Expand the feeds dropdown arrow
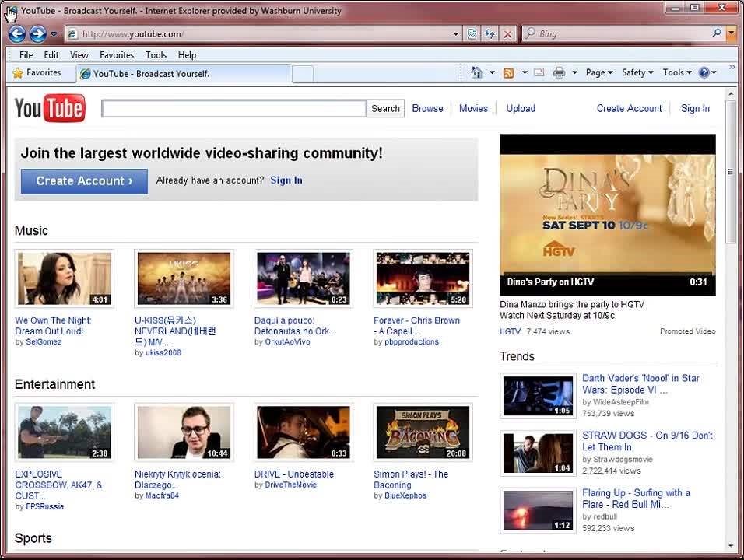The image size is (744, 560). [525, 72]
